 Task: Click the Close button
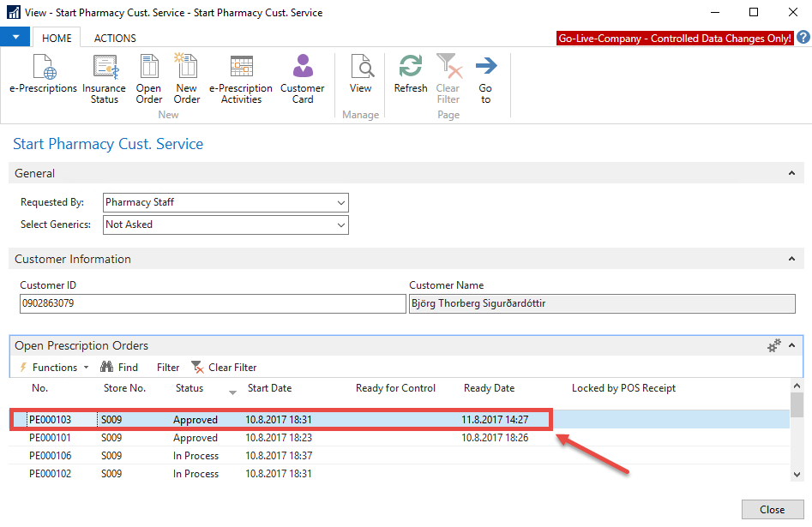tap(772, 510)
